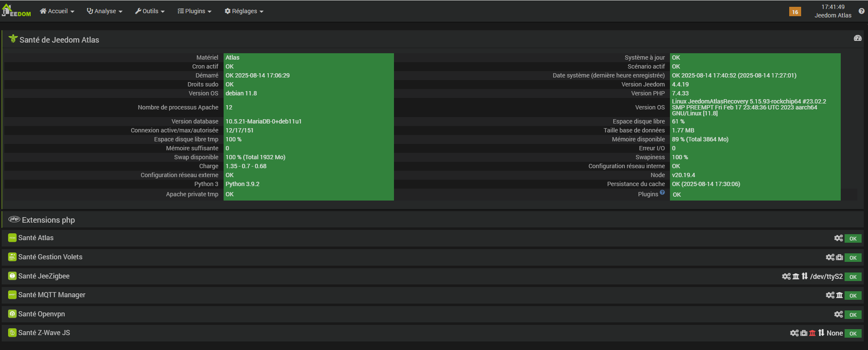Click the JeeZigbee institution icon
This screenshot has height=350, width=868.
pyautogui.click(x=796, y=276)
